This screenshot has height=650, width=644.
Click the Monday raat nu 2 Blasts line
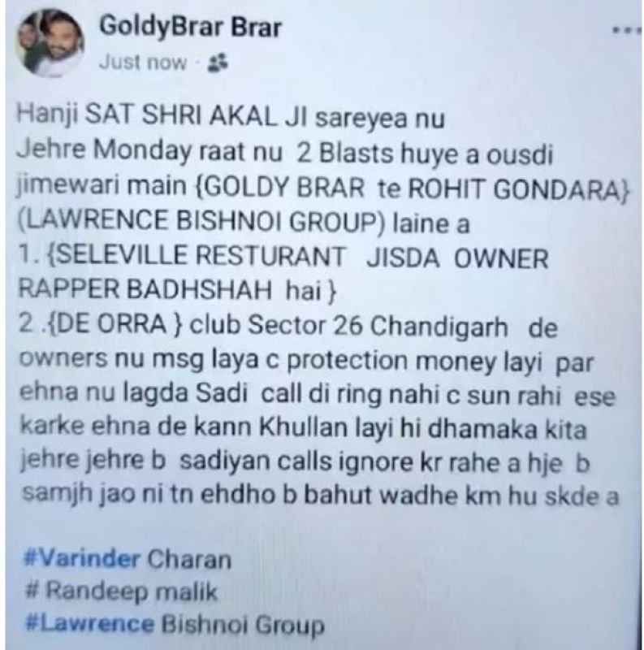[x=285, y=153]
